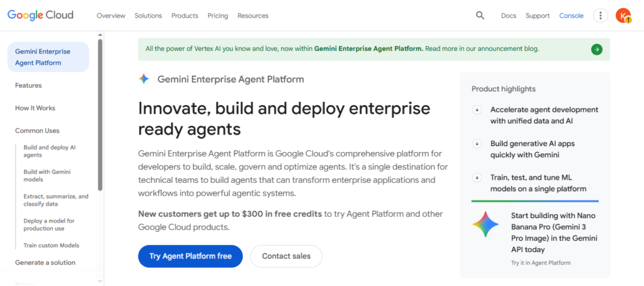Expand Build generative AI apps highlight arrow
This screenshot has width=644, height=286.
(477, 144)
